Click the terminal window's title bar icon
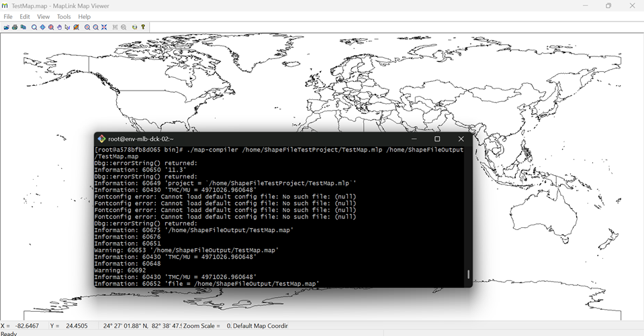 coord(101,139)
